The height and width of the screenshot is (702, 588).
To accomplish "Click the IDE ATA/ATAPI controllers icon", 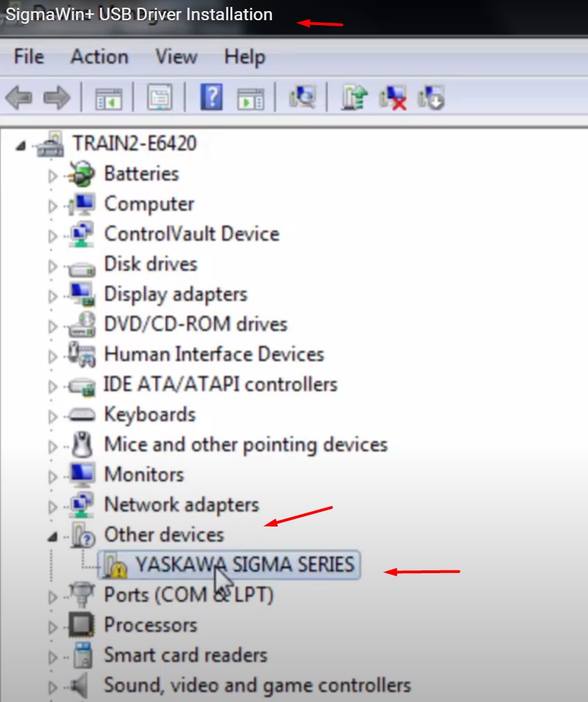I will click(81, 387).
